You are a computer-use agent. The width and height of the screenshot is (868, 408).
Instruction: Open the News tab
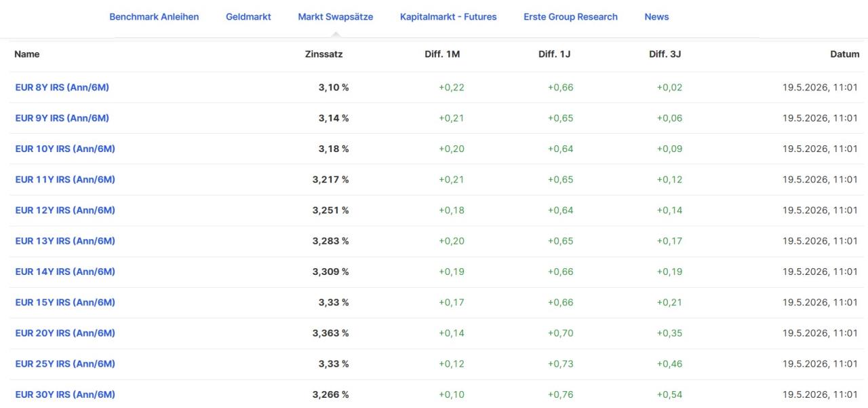(656, 17)
